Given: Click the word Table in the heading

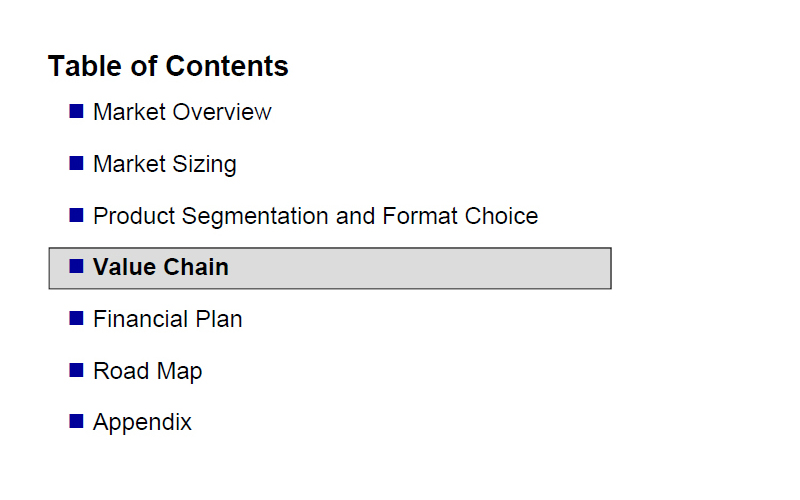Looking at the screenshot, I should 85,66.
